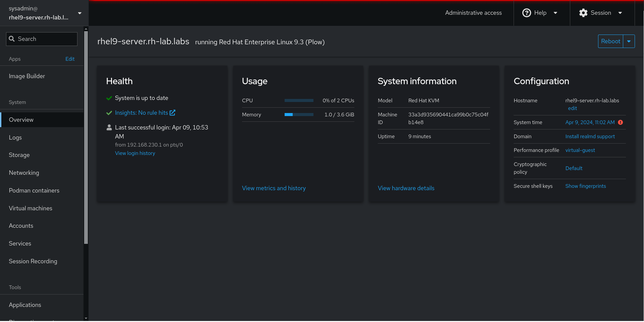Expand the Reboot button dropdown arrow

pos(629,41)
